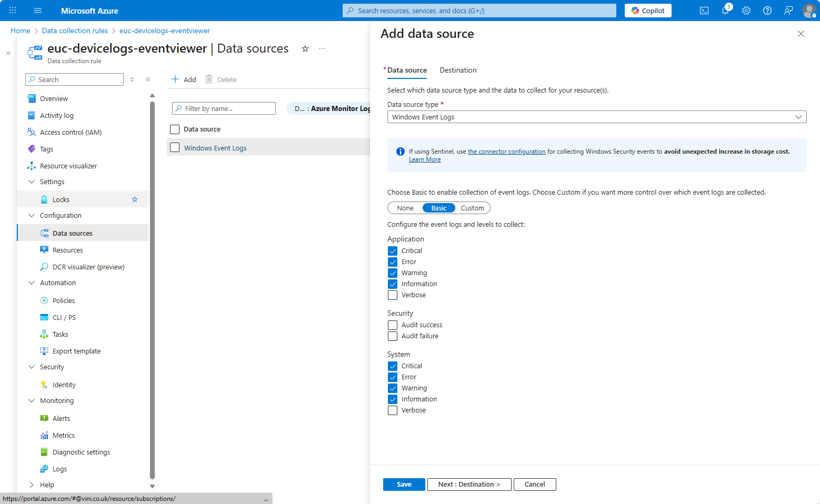
Task: Click the global search resources field
Action: pos(479,11)
